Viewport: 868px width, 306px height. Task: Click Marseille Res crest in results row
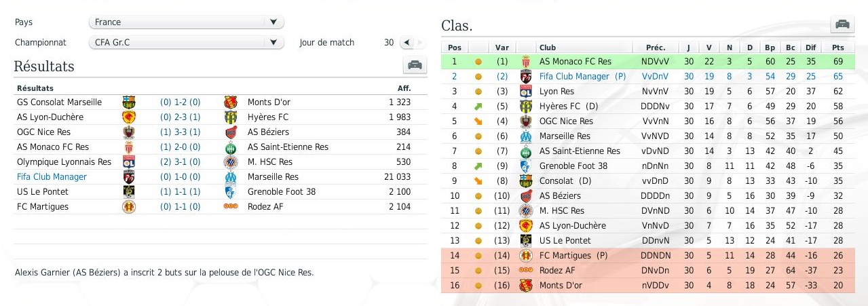point(230,177)
